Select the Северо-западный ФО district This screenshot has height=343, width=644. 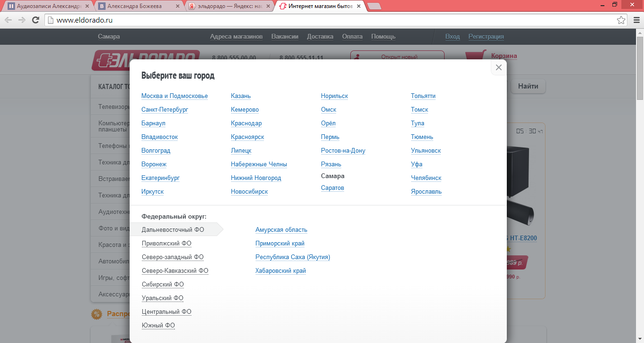pos(173,257)
